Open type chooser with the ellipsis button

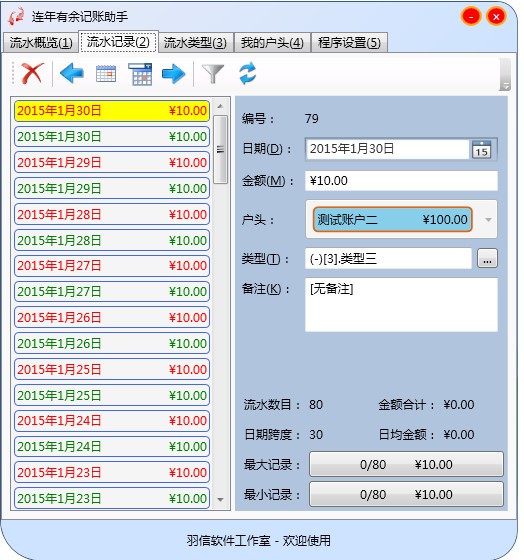487,258
